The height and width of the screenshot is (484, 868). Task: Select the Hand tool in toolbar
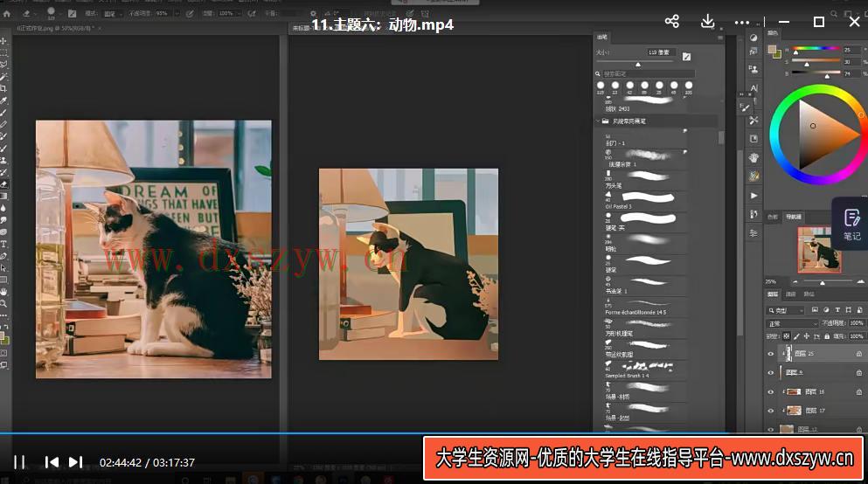click(3, 292)
